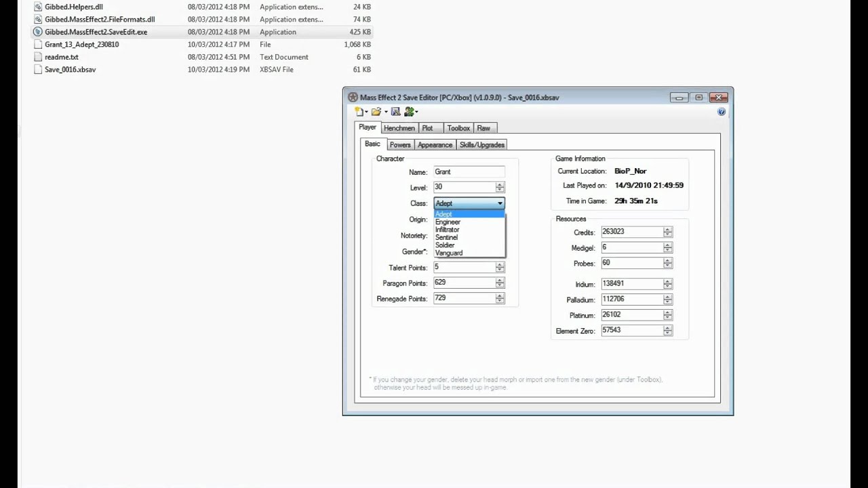Image resolution: width=868 pixels, height=488 pixels.
Task: Click the title bar app emblem icon
Action: [x=353, y=97]
